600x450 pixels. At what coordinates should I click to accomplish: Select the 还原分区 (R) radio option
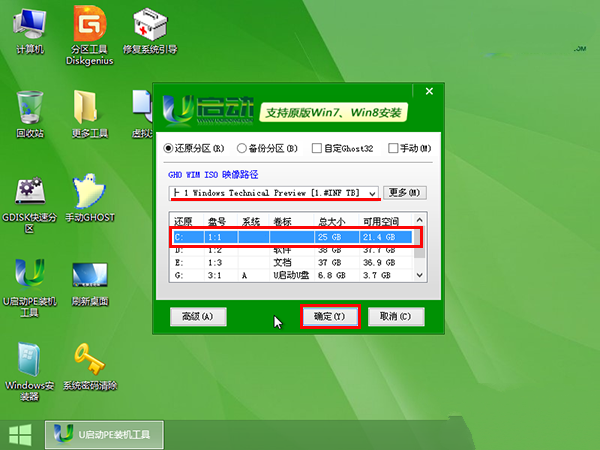[x=170, y=148]
